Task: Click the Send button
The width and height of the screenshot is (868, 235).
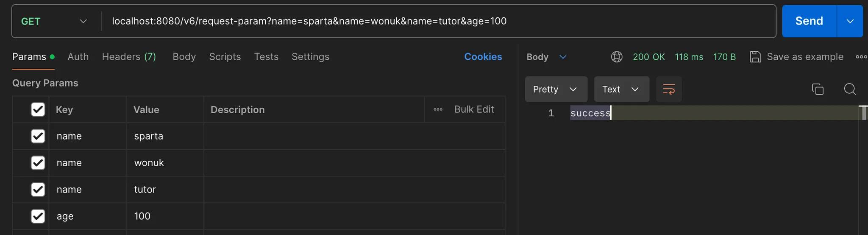Action: (x=809, y=21)
